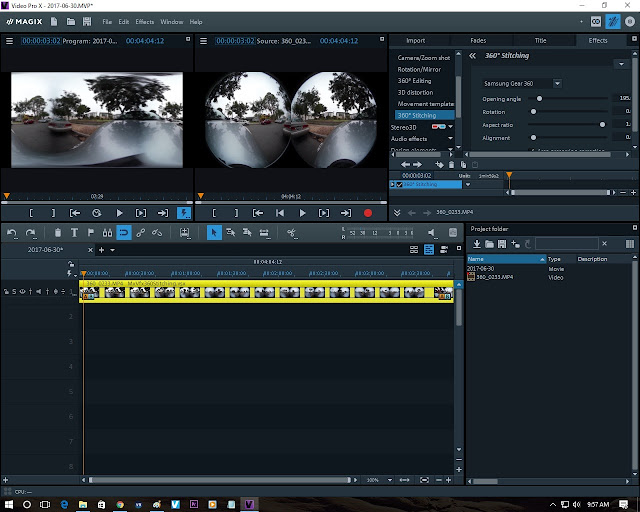Click the undo arrow in timeline toolbar
The image size is (640, 512).
point(12,232)
